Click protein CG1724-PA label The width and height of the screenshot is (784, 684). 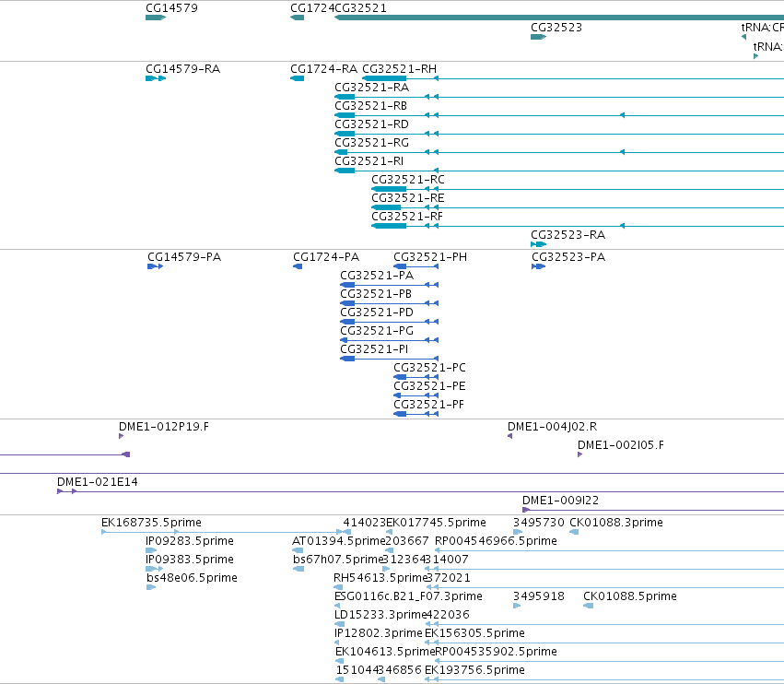pos(326,256)
